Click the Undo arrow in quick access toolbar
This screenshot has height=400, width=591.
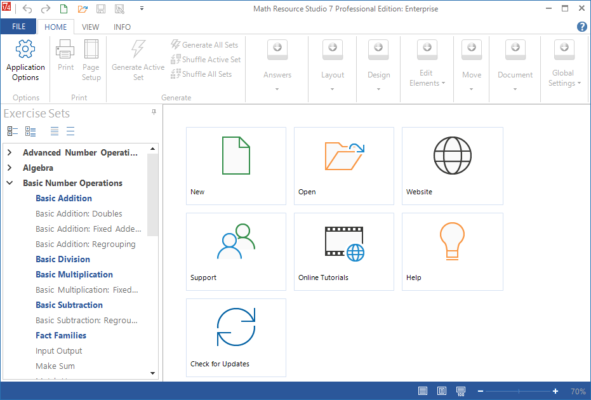coord(27,9)
